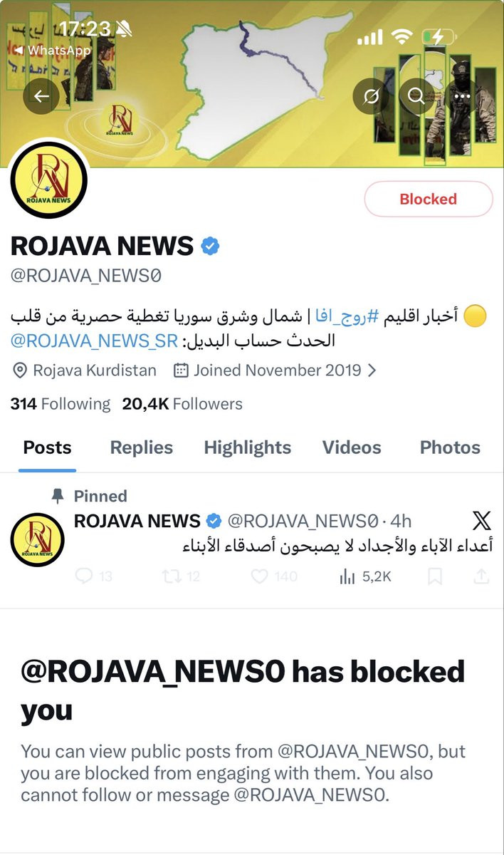Tap the back arrow icon

[x=41, y=96]
